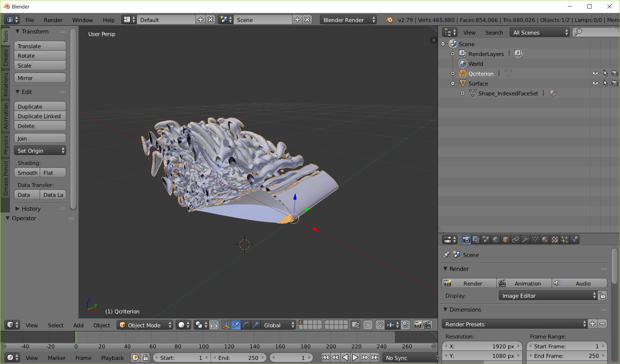This screenshot has height=364, width=620.
Task: Disable Surface visibility in the outliner
Action: [x=595, y=83]
